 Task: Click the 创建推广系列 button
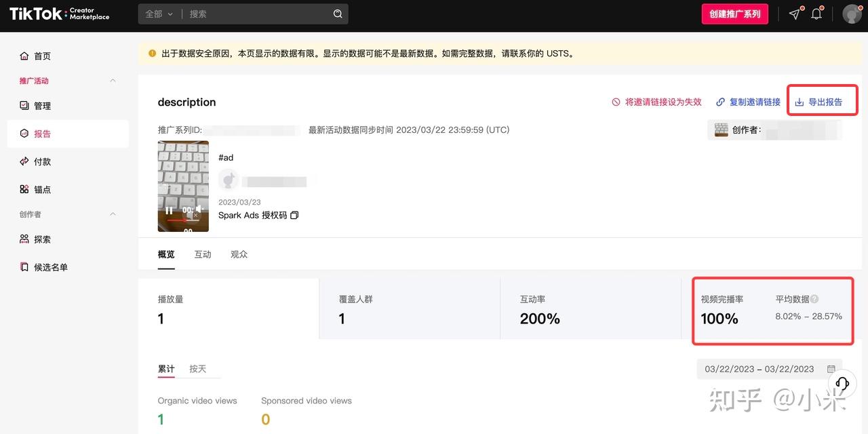(734, 14)
